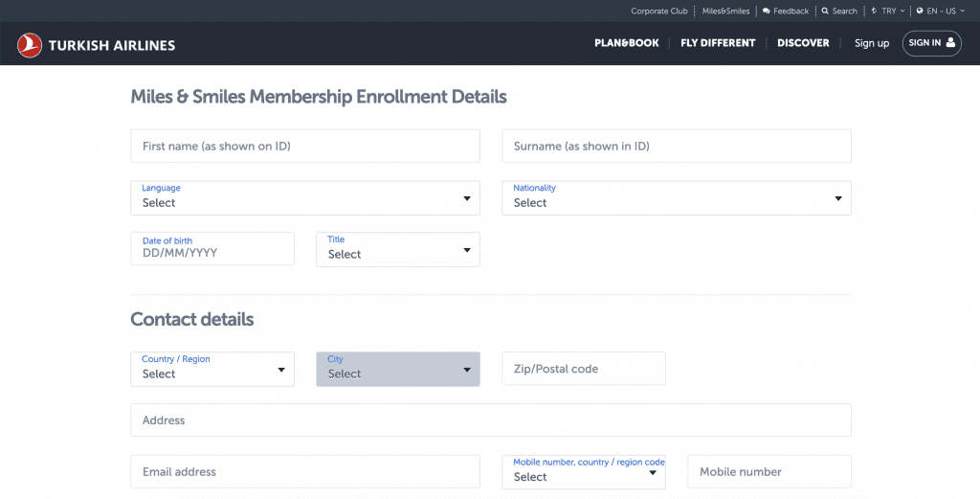Viewport: 980px width, 499px height.
Task: Open the Miles&Smiles top link
Action: click(x=725, y=11)
